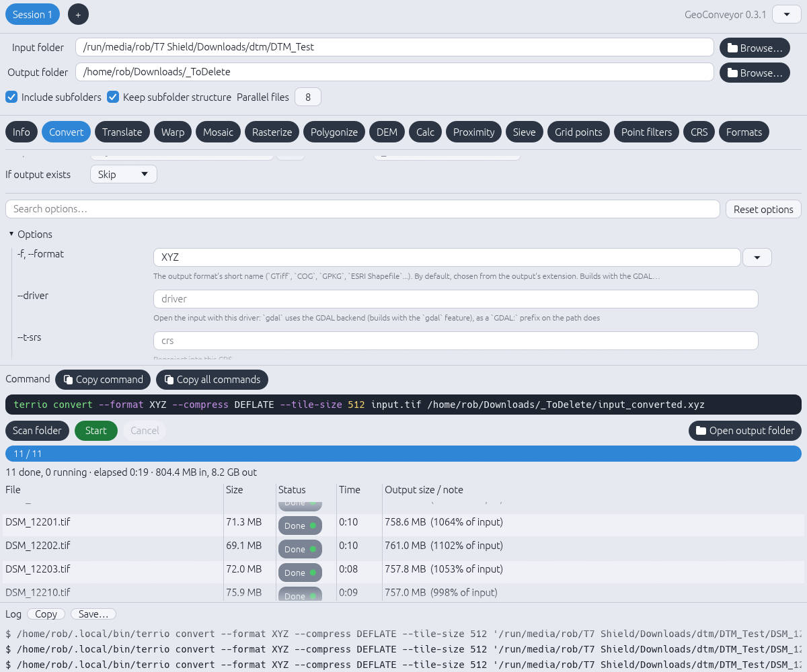
Task: Open the Mosaic tab
Action: pos(218,132)
